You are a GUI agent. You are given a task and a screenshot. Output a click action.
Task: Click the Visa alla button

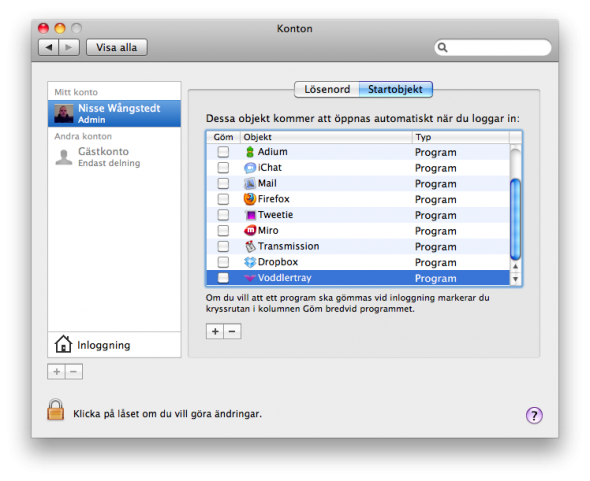click(x=117, y=47)
